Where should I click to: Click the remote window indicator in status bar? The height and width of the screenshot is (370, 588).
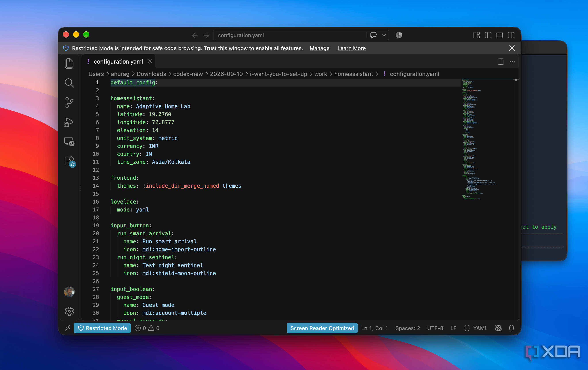[x=68, y=328]
